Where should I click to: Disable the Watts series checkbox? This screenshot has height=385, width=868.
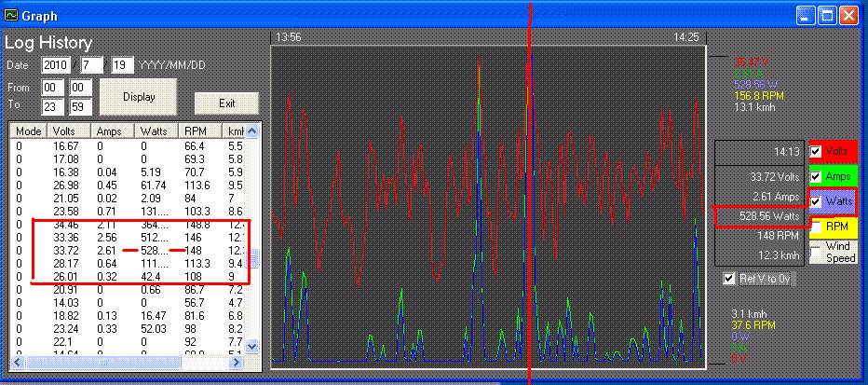tap(817, 200)
